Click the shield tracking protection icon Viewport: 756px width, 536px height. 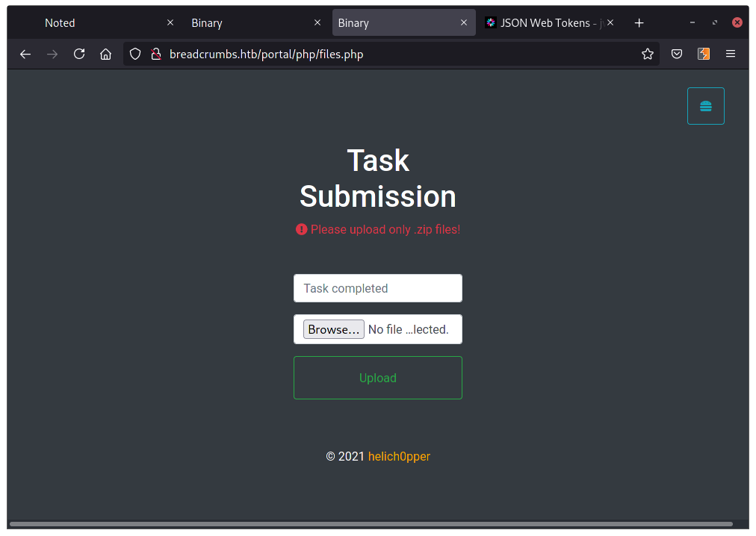tap(135, 54)
